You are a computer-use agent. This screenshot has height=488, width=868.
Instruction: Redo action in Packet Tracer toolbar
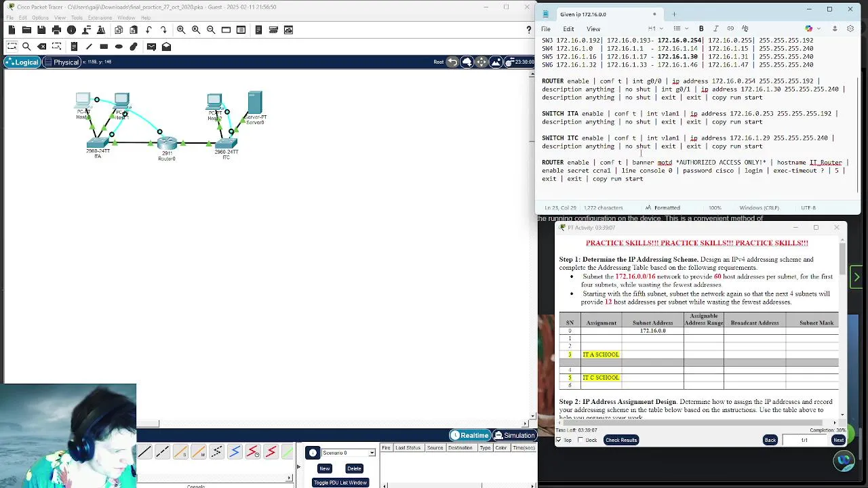(x=163, y=30)
